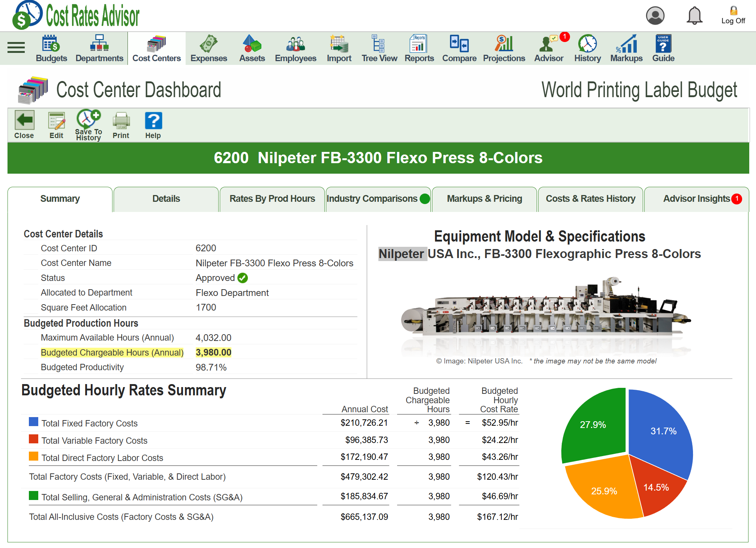The image size is (756, 548).
Task: Select the Cost Centers nav item
Action: click(x=156, y=49)
